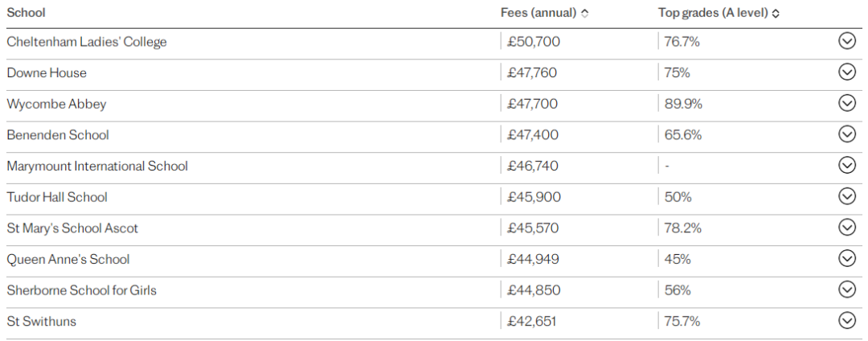The height and width of the screenshot is (341, 868).
Task: Click the School column header
Action: 26,12
